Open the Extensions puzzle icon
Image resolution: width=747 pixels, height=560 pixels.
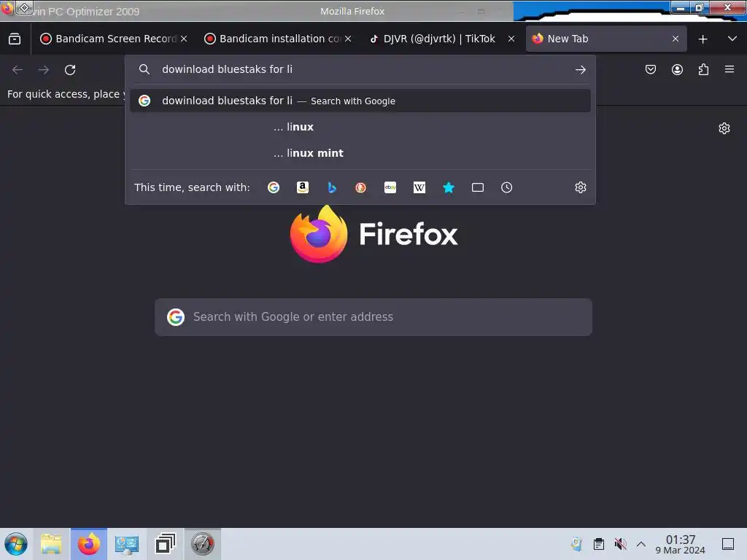click(703, 69)
